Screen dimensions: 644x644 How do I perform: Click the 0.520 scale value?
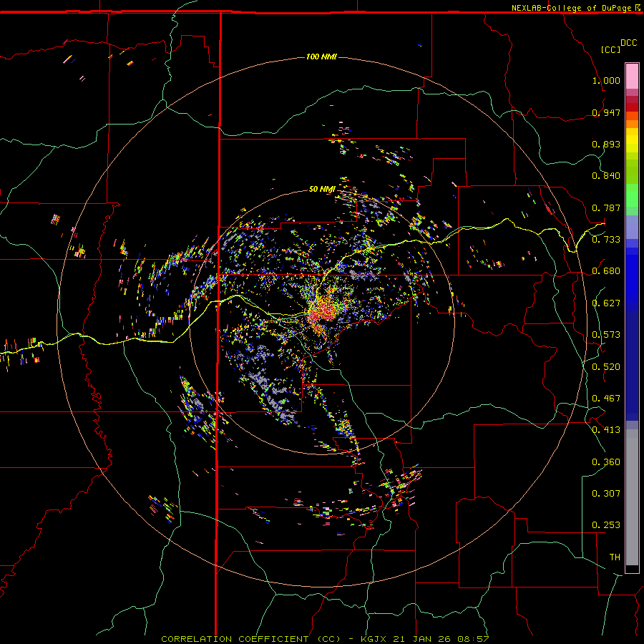pyautogui.click(x=606, y=367)
